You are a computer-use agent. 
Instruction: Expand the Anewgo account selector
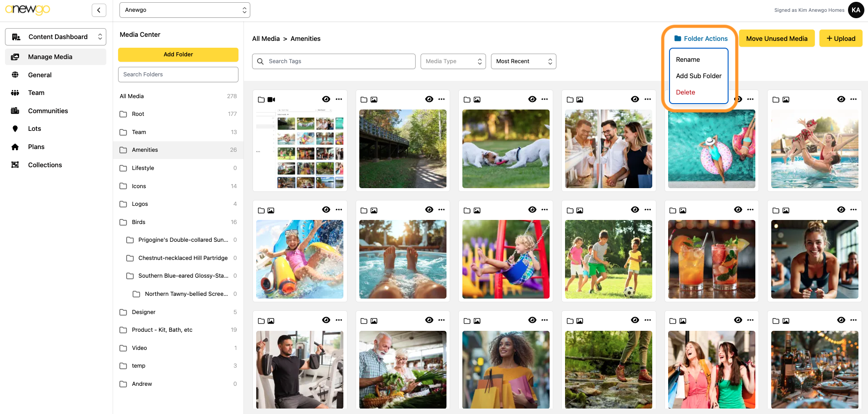[184, 10]
